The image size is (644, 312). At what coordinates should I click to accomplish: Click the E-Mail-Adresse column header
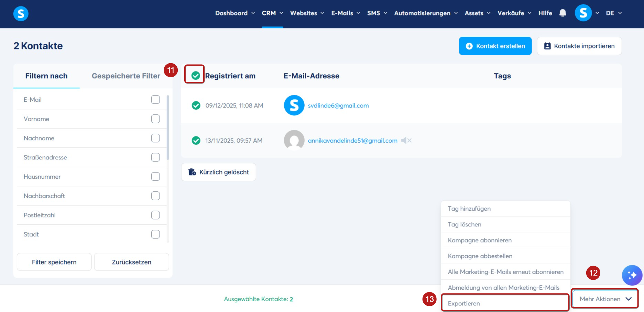pyautogui.click(x=312, y=76)
